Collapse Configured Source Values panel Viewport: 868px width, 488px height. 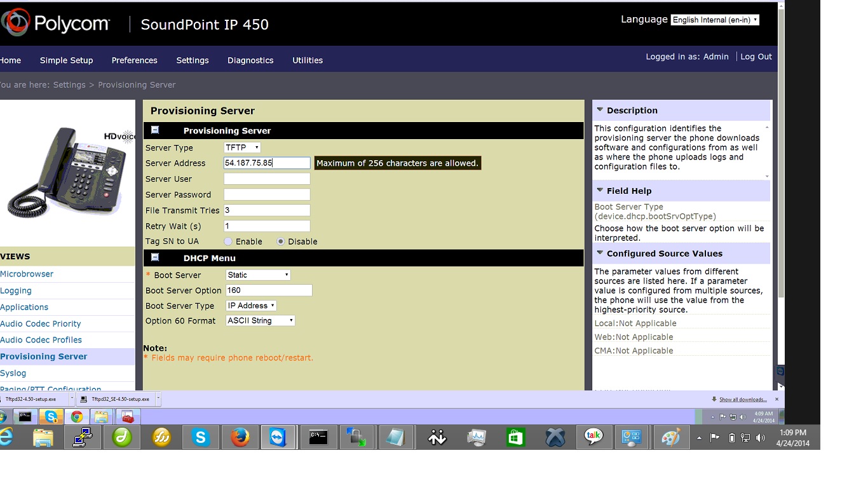pos(600,253)
